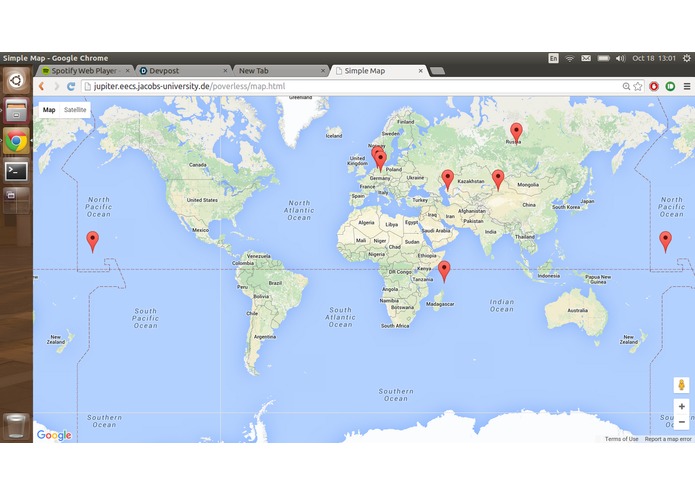Launch the Terminal from the dock
Image resolution: width=695 pixels, height=494 pixels.
coord(16,171)
